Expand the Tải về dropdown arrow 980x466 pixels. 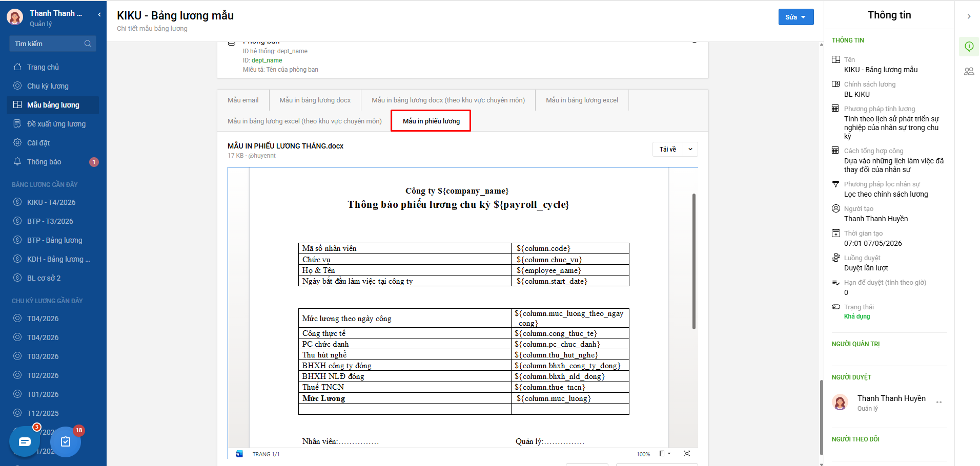[690, 150]
